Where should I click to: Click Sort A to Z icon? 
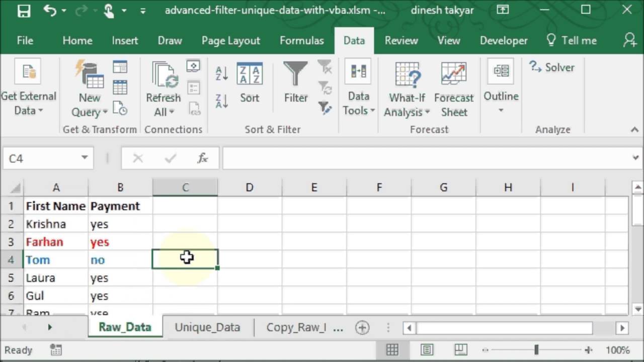point(222,73)
